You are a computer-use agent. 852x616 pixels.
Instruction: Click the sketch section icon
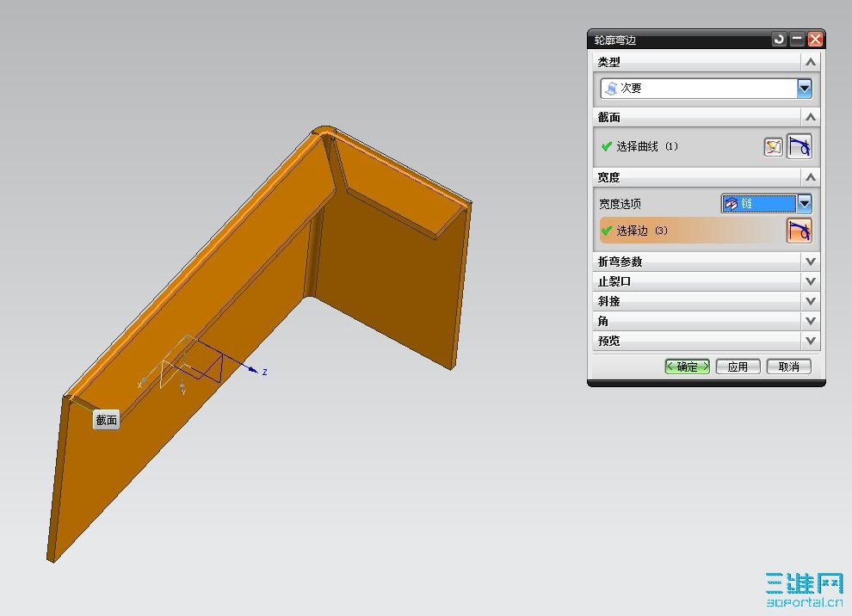click(773, 146)
